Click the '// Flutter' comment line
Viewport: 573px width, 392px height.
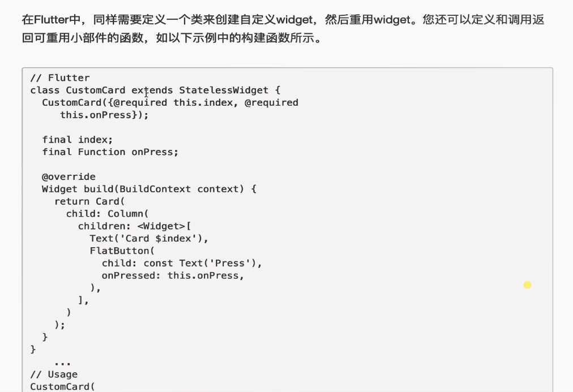(x=60, y=77)
